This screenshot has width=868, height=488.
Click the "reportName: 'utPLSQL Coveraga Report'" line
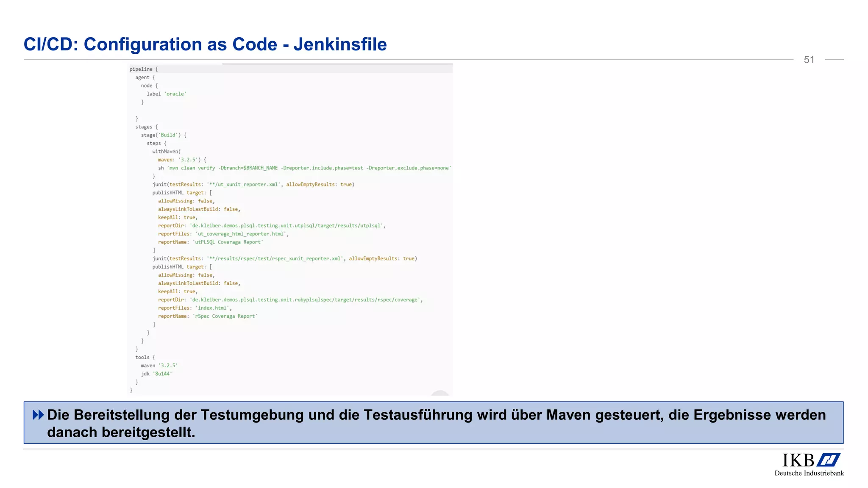pos(211,242)
